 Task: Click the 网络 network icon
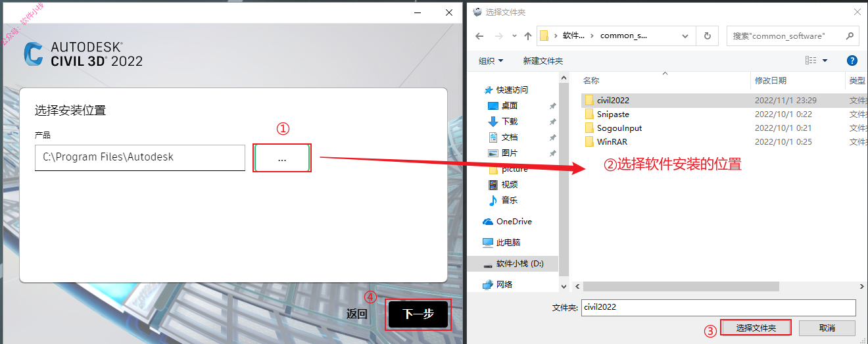pos(488,284)
